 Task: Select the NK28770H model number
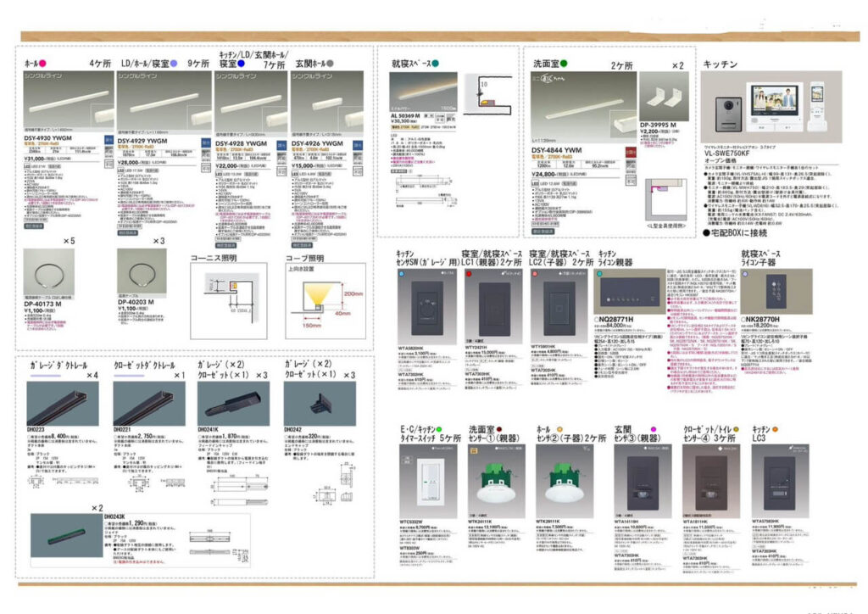[760, 320]
